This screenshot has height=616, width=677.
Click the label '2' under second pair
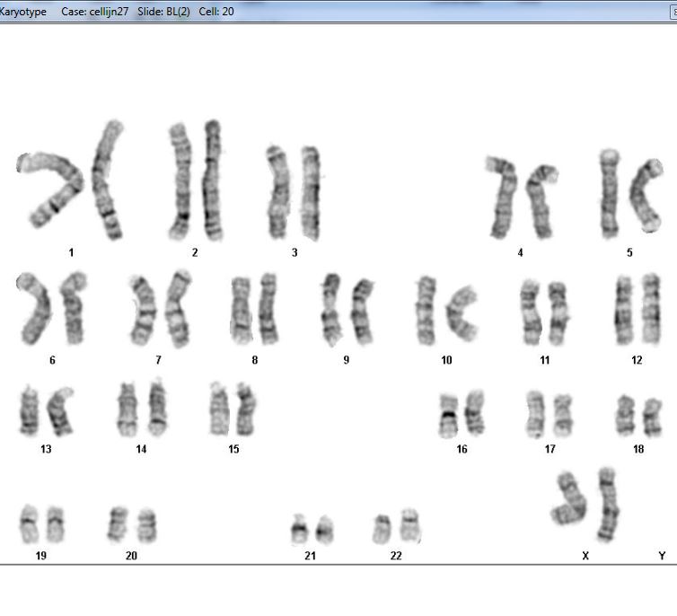[195, 252]
